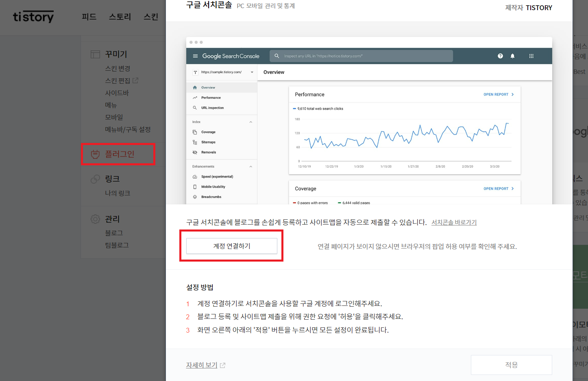Click Overview home icon in preview
The image size is (588, 381).
pos(195,87)
